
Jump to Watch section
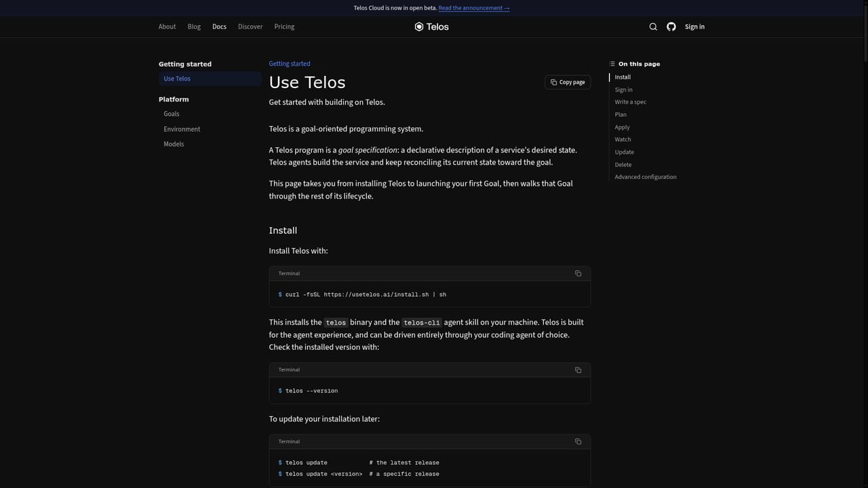tap(623, 139)
